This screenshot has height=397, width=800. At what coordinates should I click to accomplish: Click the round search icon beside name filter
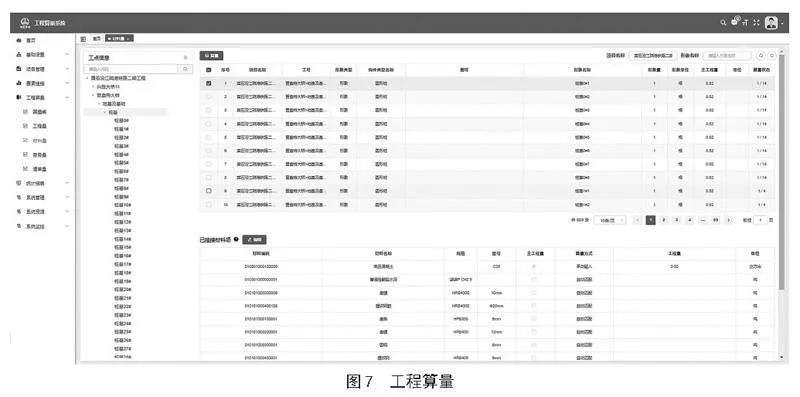(x=761, y=56)
